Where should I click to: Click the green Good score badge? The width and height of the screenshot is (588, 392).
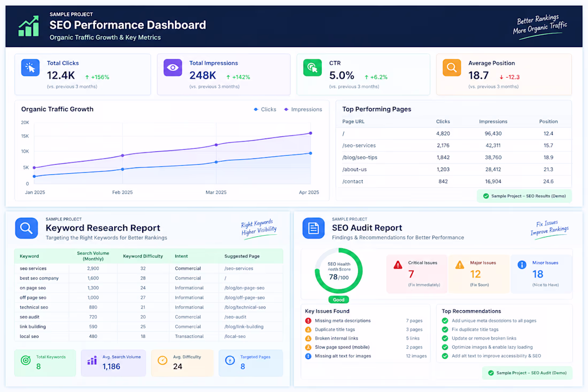pyautogui.click(x=338, y=299)
